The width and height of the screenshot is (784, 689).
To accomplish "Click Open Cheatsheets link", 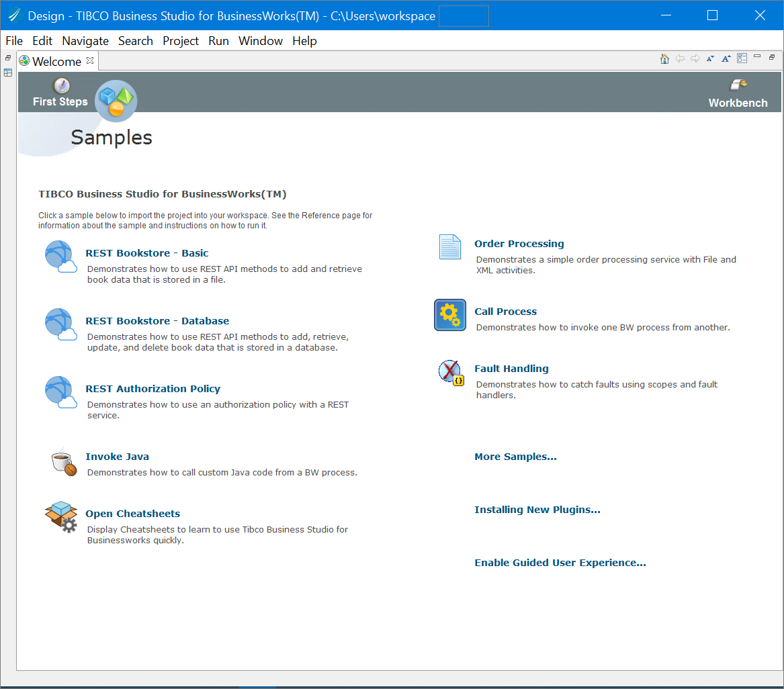I will 133,514.
